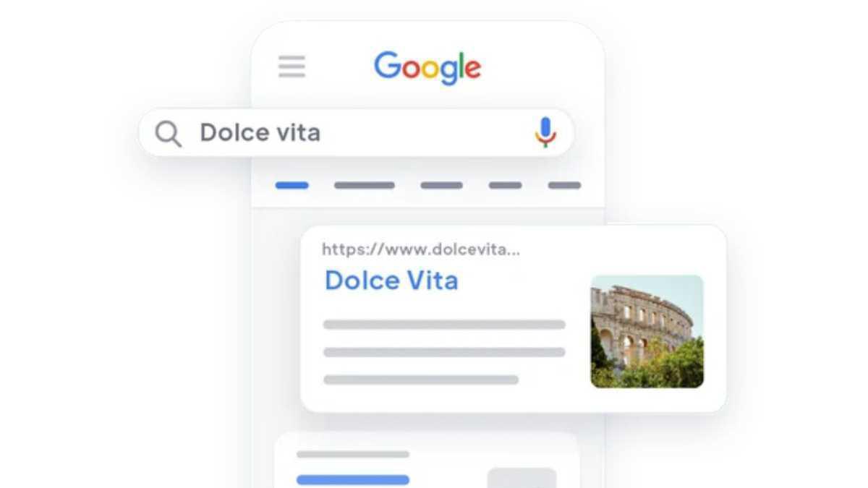Open the hamburger menu icon
Viewport: 868px width, 488px height.
[292, 67]
